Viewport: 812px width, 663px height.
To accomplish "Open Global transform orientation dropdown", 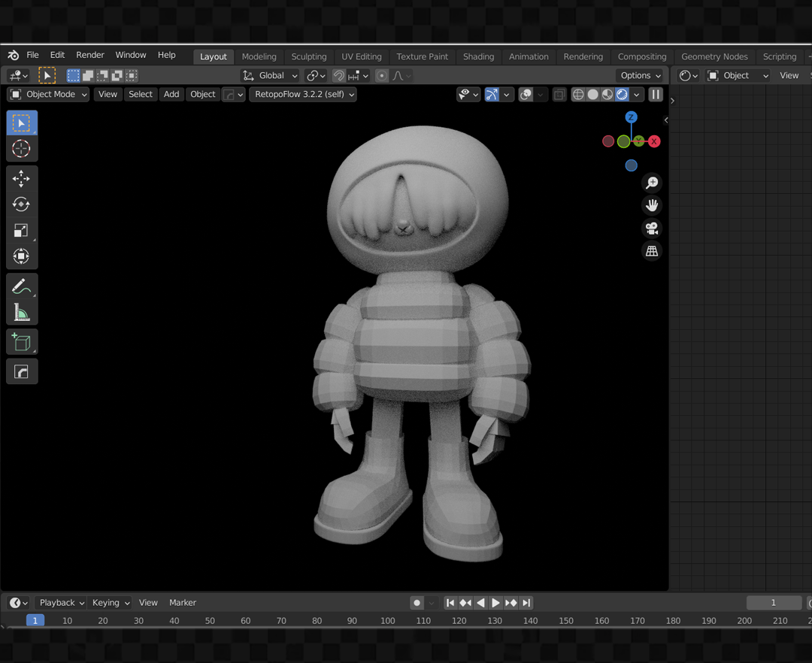I will click(x=269, y=76).
